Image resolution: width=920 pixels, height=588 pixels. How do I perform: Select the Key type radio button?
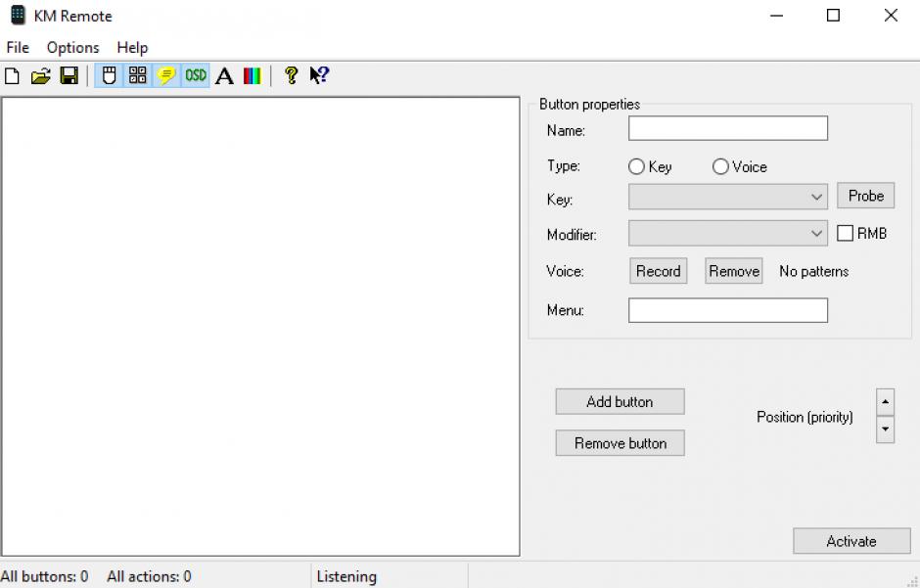(x=636, y=167)
